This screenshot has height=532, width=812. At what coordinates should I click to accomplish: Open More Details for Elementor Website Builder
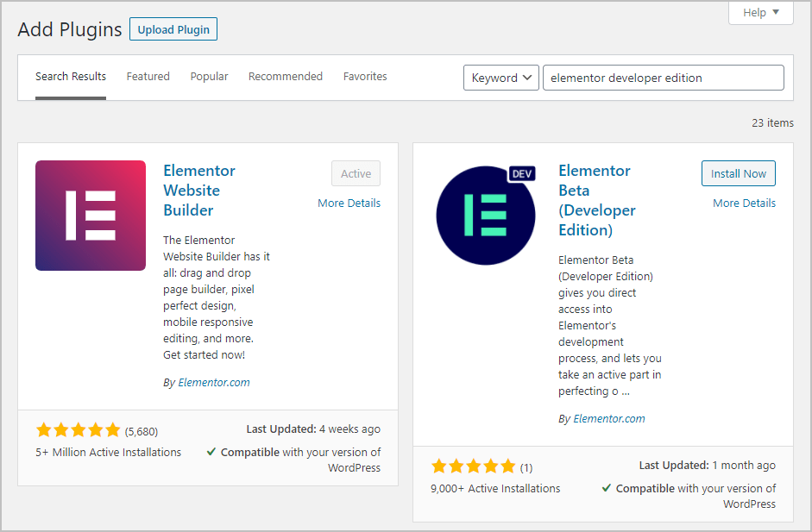349,203
